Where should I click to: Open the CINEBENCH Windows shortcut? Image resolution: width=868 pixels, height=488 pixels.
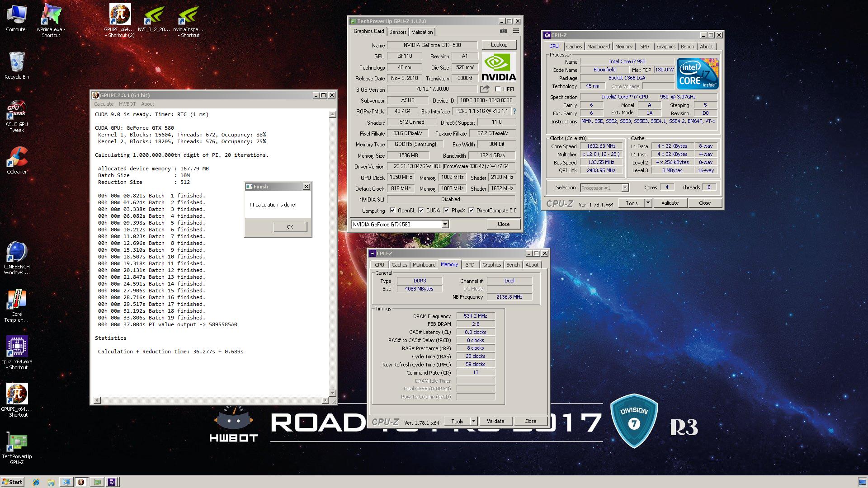point(17,258)
